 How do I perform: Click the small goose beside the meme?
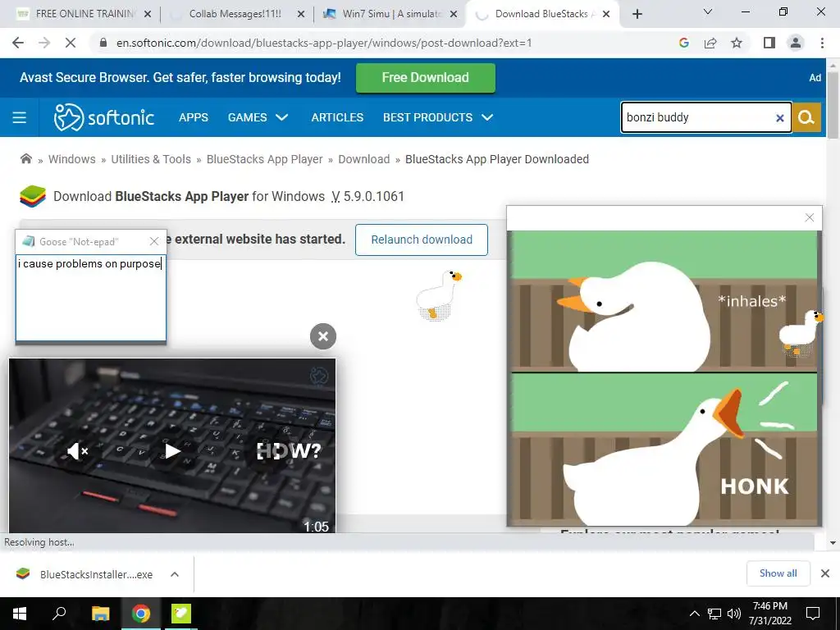pyautogui.click(x=801, y=333)
